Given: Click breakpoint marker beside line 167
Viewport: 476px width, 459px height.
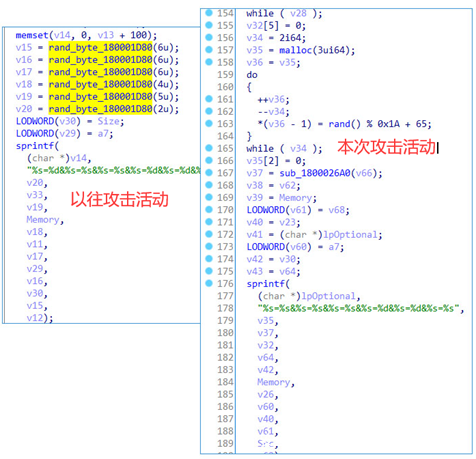Looking at the screenshot, I should pos(209,173).
